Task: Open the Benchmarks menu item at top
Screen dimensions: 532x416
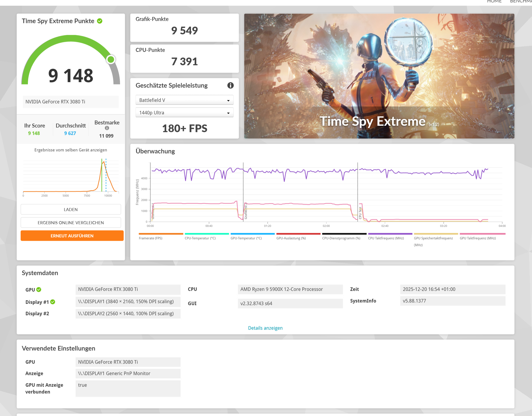Action: point(521,2)
